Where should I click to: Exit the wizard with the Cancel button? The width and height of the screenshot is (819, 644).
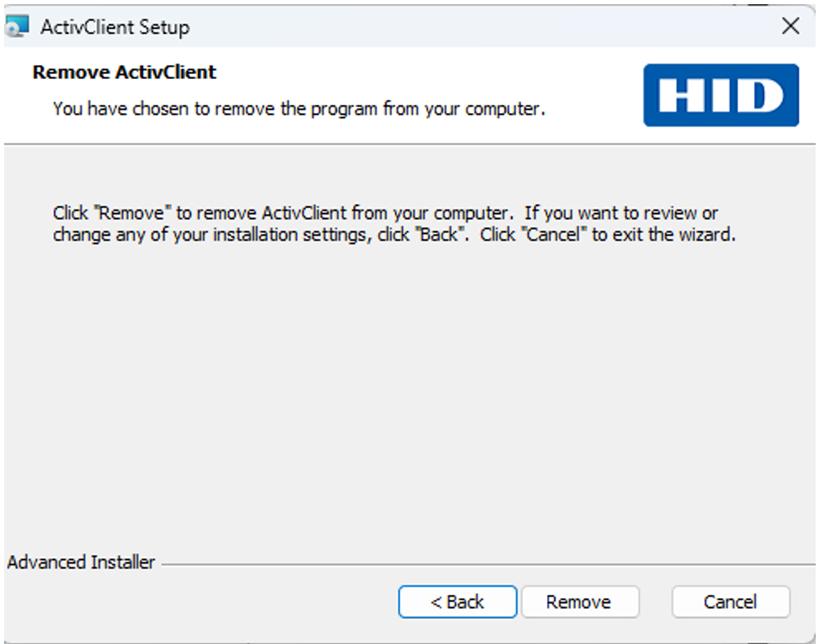pyautogui.click(x=730, y=602)
